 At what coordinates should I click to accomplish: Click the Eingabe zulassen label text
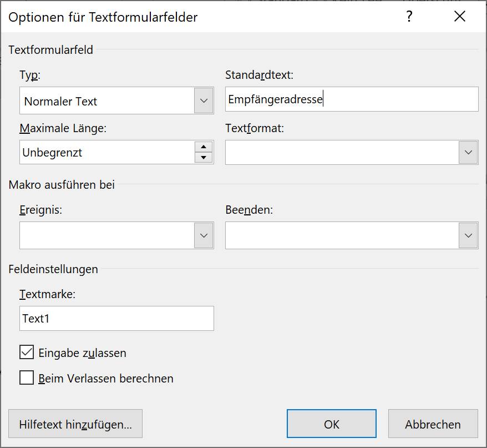[82, 353]
